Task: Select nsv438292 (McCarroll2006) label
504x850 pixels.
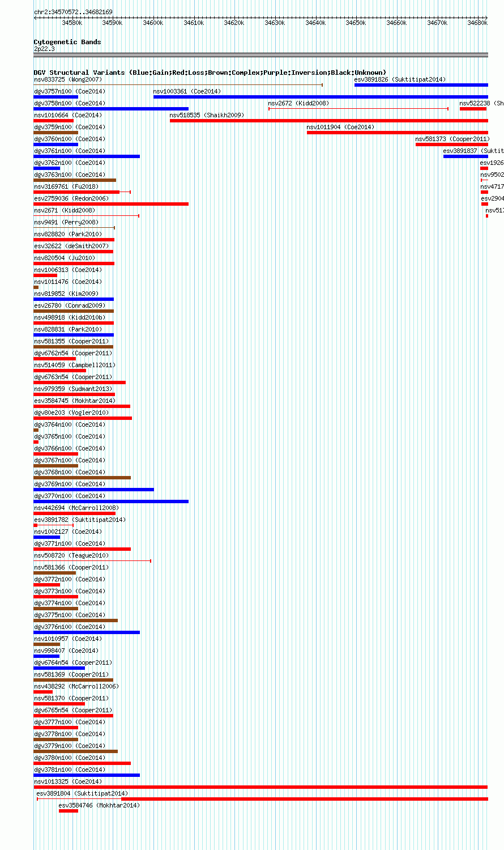Action: tap(76, 686)
